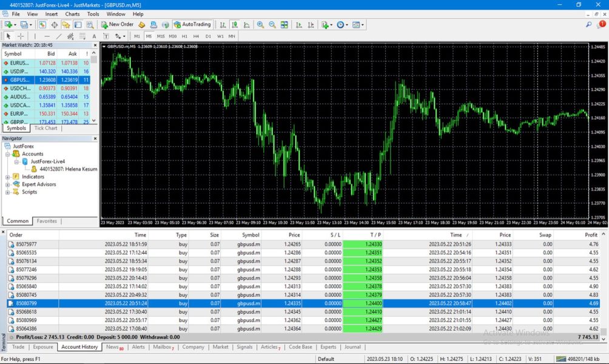This screenshot has width=609, height=364.
Task: Select the draw Horizontal Line tool
Action: pyautogui.click(x=47, y=36)
